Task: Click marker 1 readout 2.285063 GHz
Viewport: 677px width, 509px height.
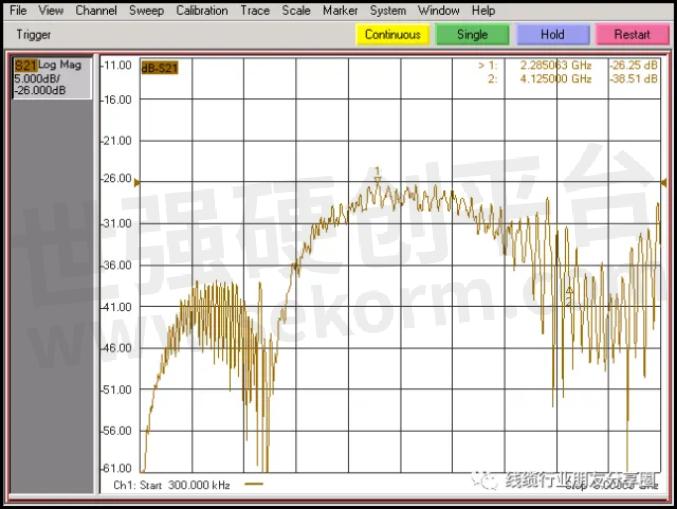Action: click(555, 66)
